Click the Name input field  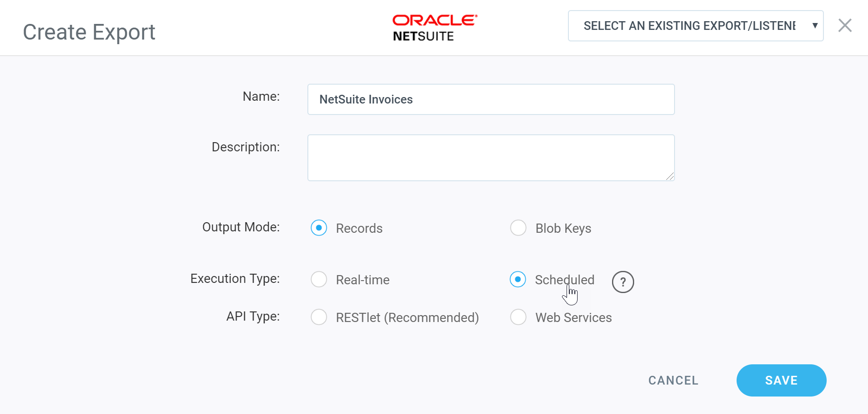tap(491, 99)
